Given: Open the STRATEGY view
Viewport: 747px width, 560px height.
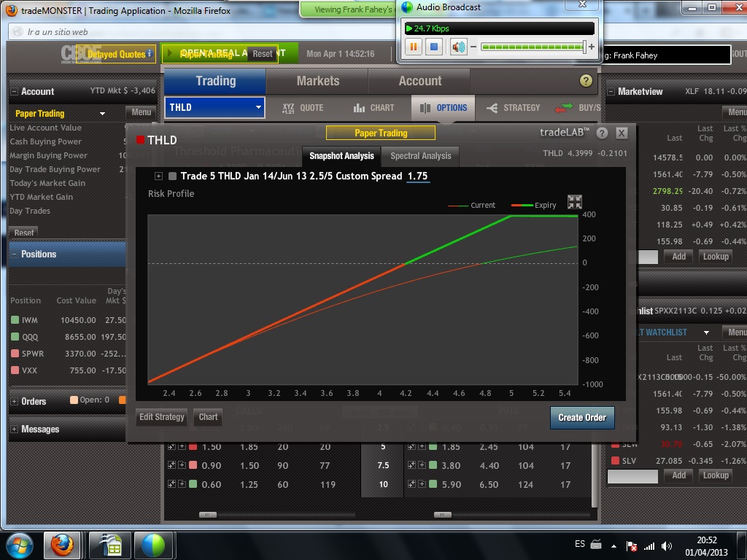Looking at the screenshot, I should click(x=513, y=108).
